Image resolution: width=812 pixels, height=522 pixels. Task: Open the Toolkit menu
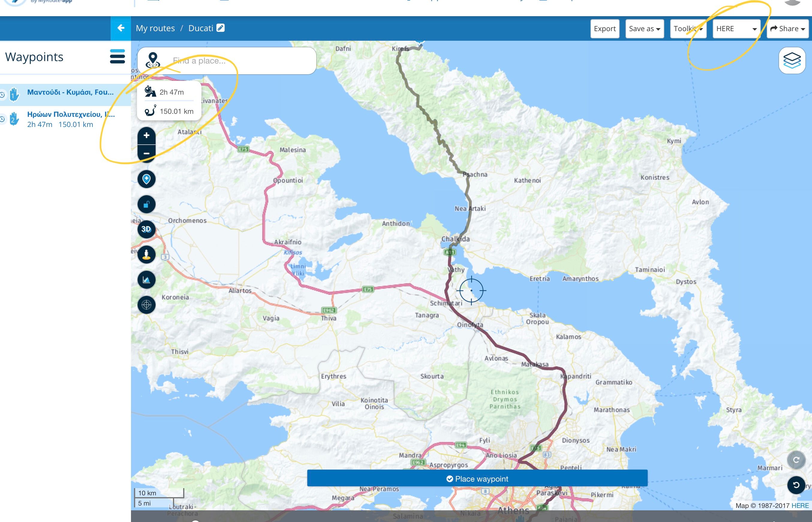pos(688,29)
